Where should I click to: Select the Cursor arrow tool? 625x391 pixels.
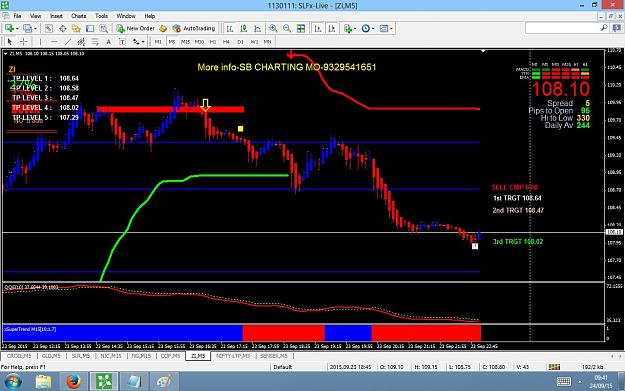[10, 41]
